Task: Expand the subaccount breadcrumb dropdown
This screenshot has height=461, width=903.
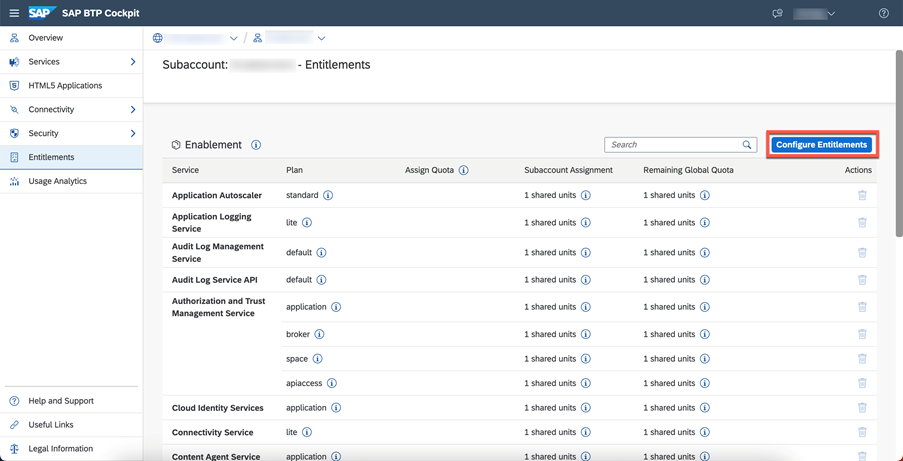Action: [x=321, y=38]
